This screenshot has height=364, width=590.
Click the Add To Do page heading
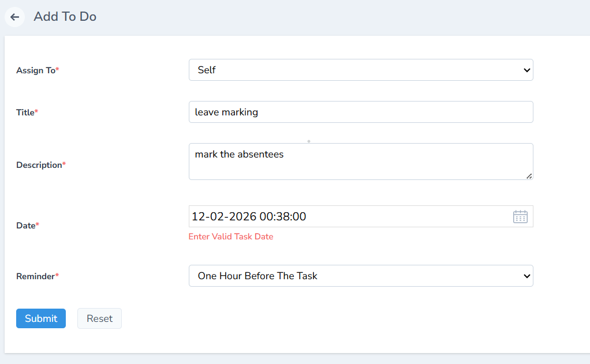65,17
